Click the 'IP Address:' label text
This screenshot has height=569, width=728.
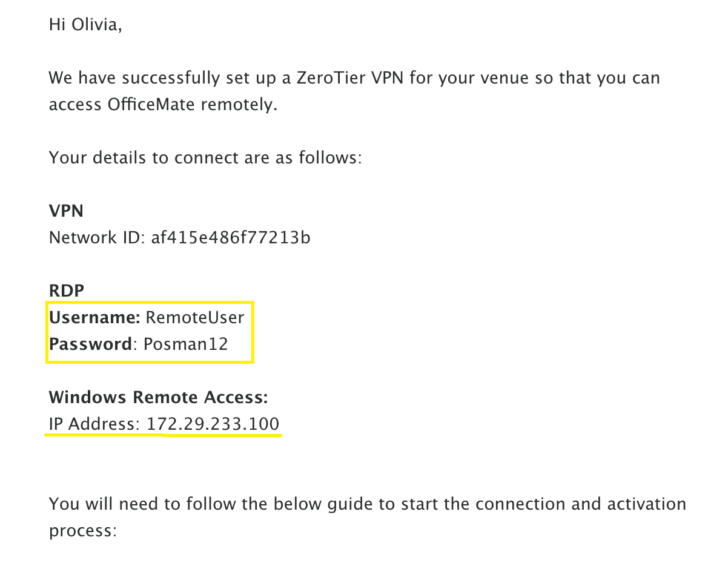pos(95,424)
